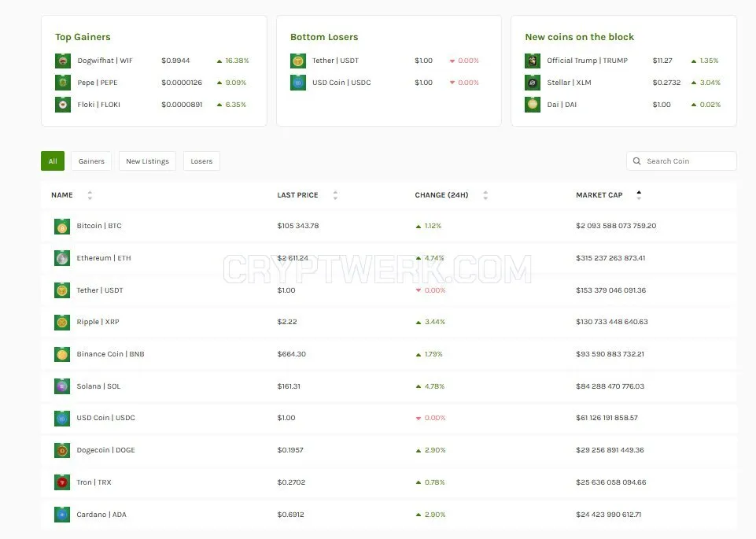Click Binance Coin price $664.30
Screen dimensions: 756x539
292,354
